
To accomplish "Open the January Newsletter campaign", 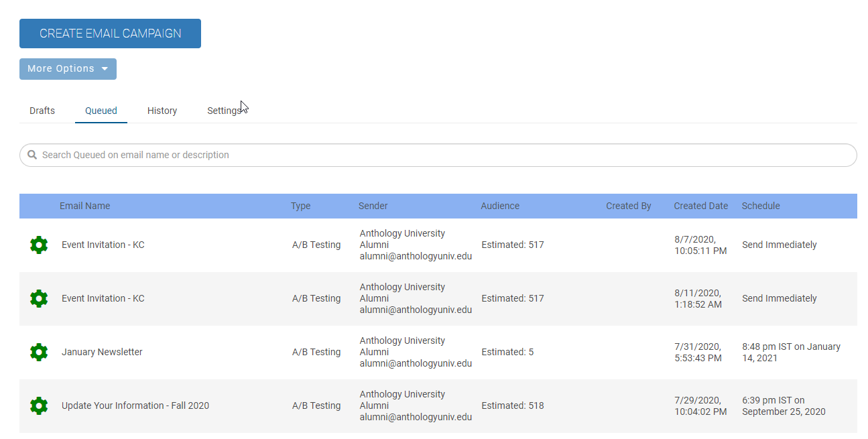I will [x=101, y=352].
